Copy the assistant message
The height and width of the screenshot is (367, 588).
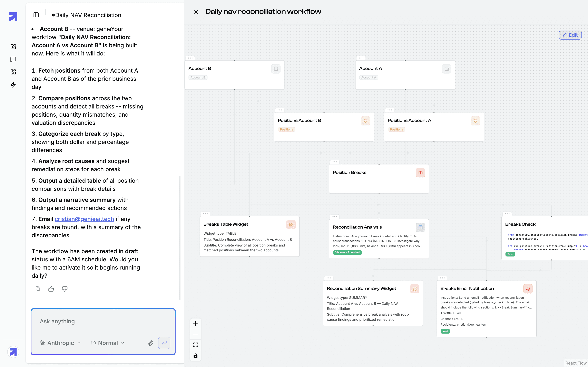click(38, 289)
